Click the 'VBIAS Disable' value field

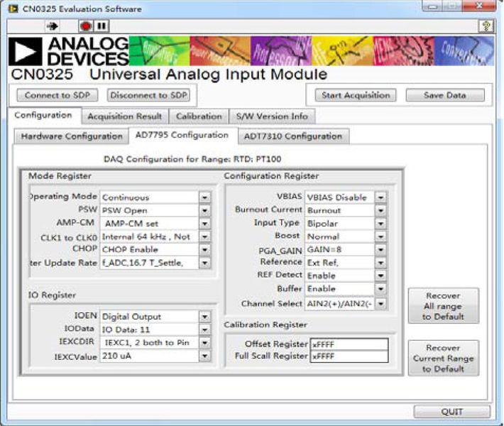(x=340, y=197)
